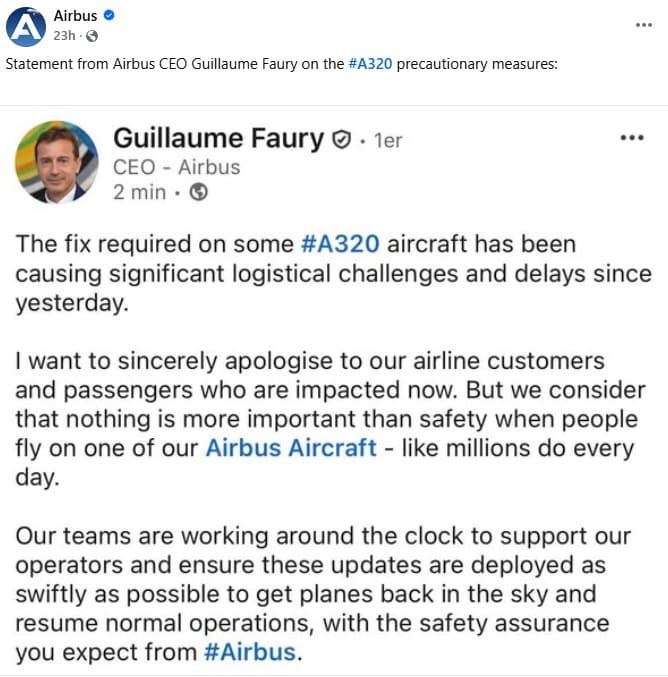Click the "2 min" timestamp in the statement
Viewport: 668px width, 677px height.
pos(140,193)
